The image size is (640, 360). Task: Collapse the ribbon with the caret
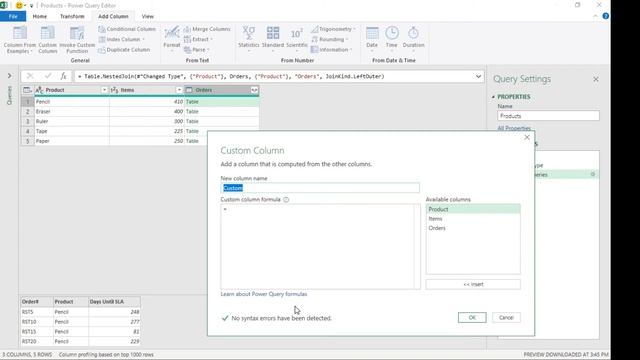(595, 16)
